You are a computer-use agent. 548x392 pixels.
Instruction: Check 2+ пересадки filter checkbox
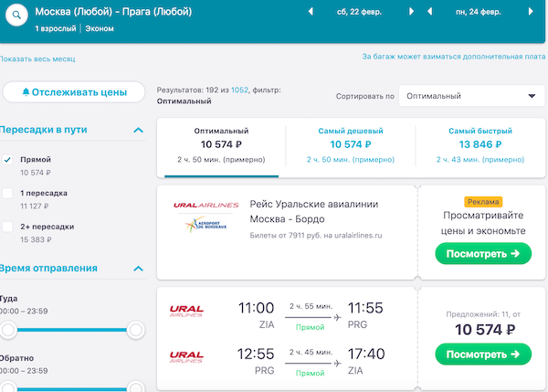click(7, 227)
